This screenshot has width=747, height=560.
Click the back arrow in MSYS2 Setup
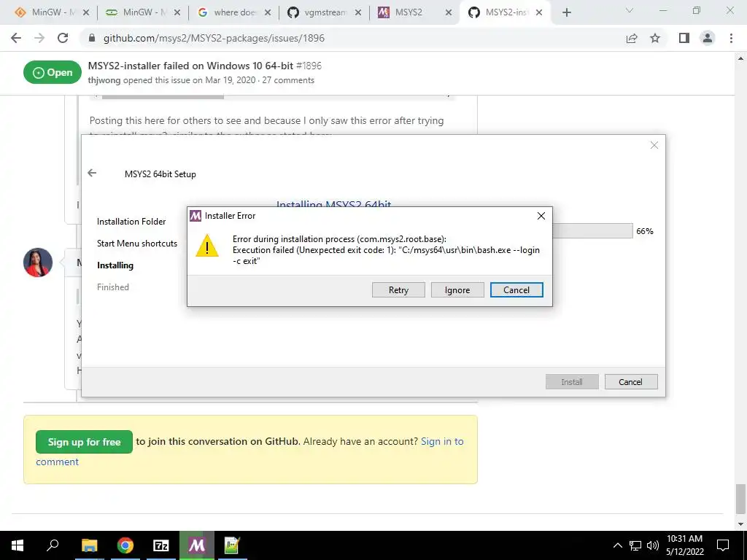pos(92,174)
